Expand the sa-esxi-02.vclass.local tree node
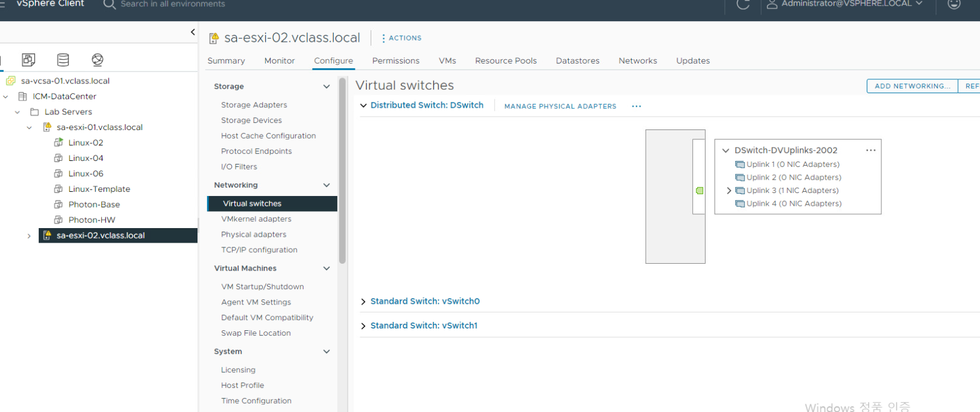 click(29, 236)
